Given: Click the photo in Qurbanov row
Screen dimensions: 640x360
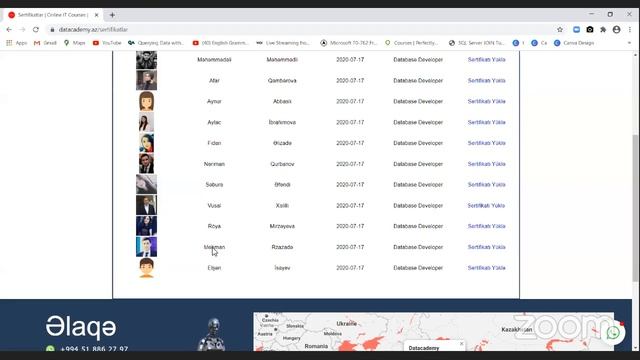Looking at the screenshot, I should 146,164.
